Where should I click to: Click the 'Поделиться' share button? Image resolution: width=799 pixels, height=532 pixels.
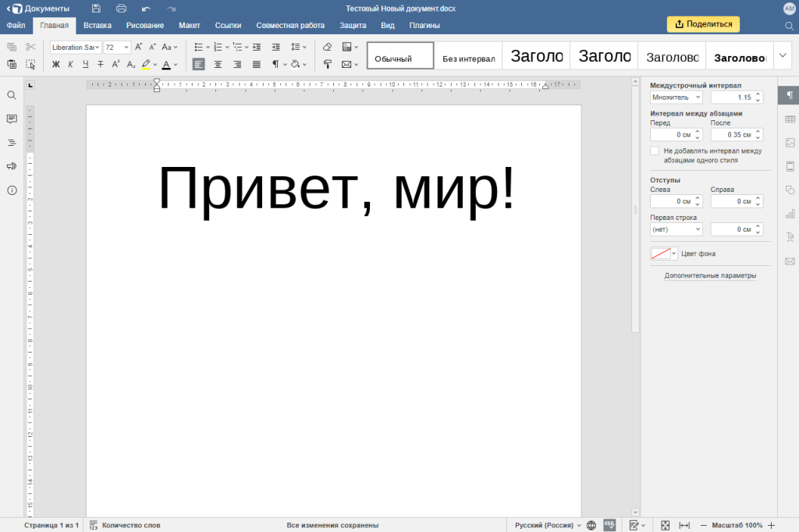pos(703,24)
